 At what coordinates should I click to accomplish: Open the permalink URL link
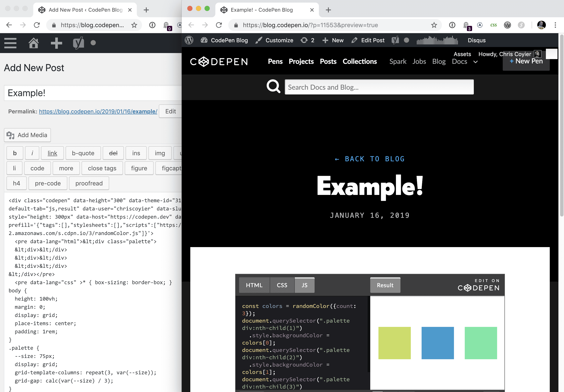tap(98, 111)
